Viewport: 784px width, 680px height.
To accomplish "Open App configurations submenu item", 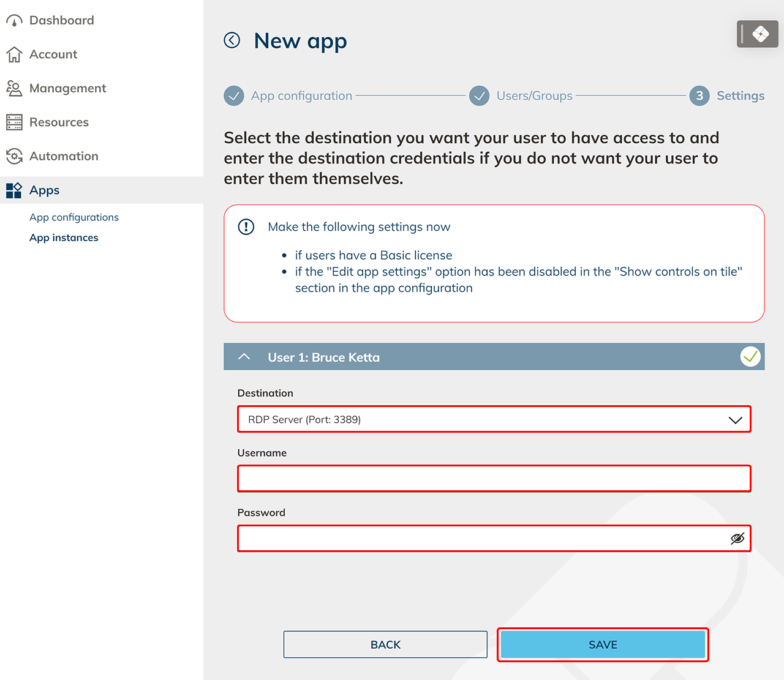I will tap(74, 217).
